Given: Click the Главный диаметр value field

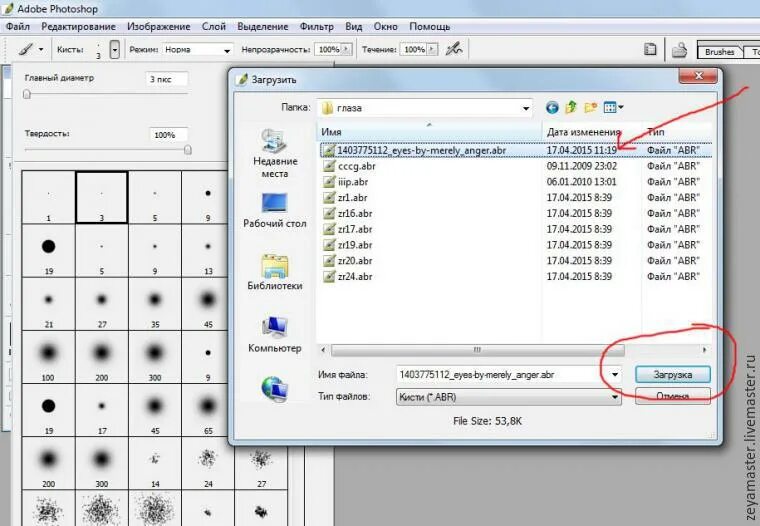Looking at the screenshot, I should pyautogui.click(x=166, y=79).
